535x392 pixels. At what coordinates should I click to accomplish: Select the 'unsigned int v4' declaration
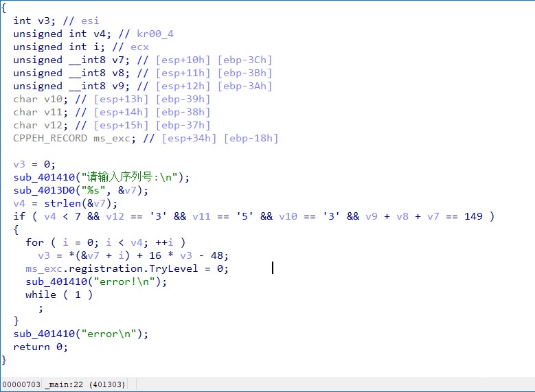tap(62, 34)
